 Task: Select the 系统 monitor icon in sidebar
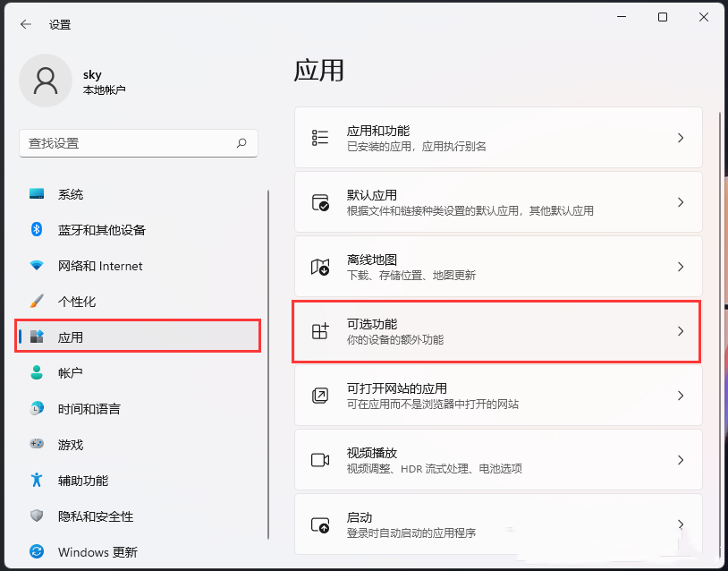pyautogui.click(x=38, y=194)
